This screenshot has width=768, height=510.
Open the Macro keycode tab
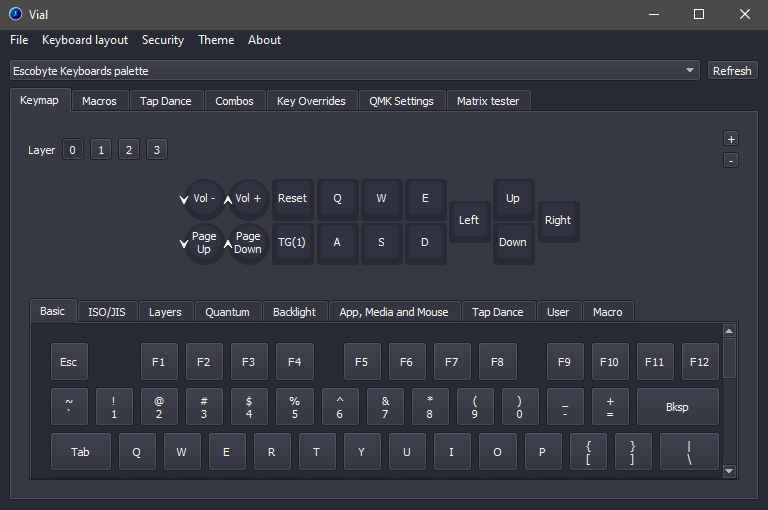[607, 312]
